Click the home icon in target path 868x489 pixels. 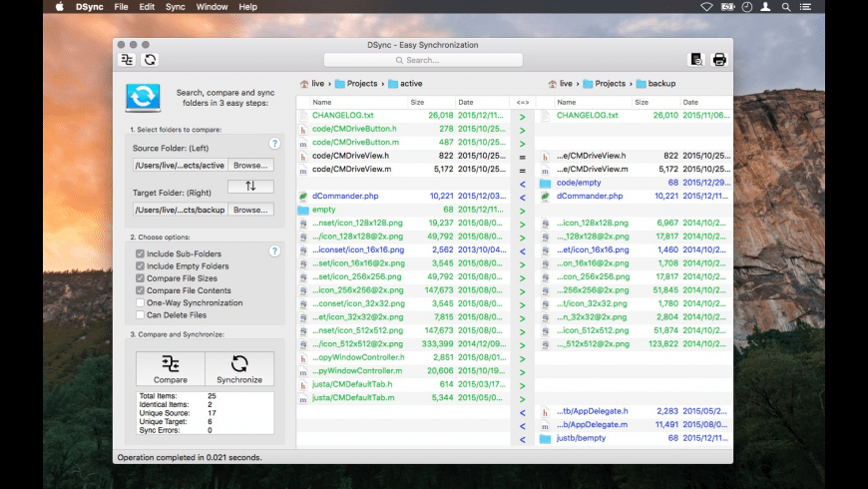552,84
